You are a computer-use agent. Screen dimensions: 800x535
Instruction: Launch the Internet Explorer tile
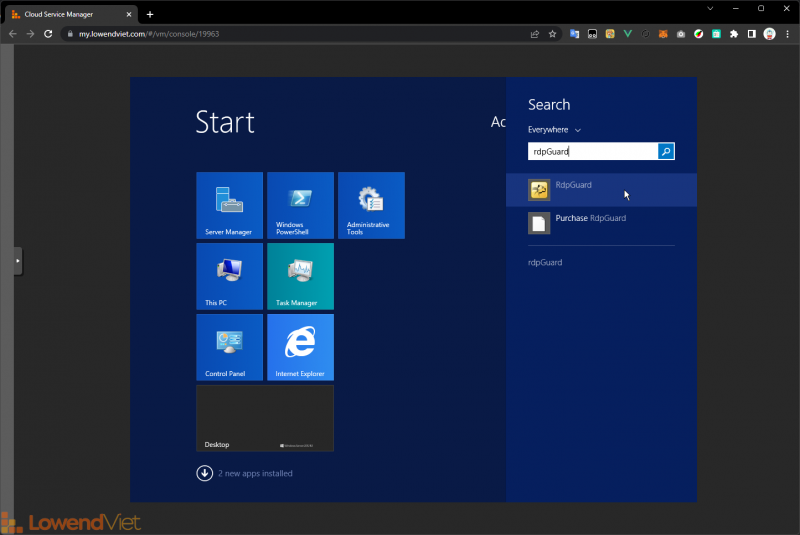tap(301, 347)
